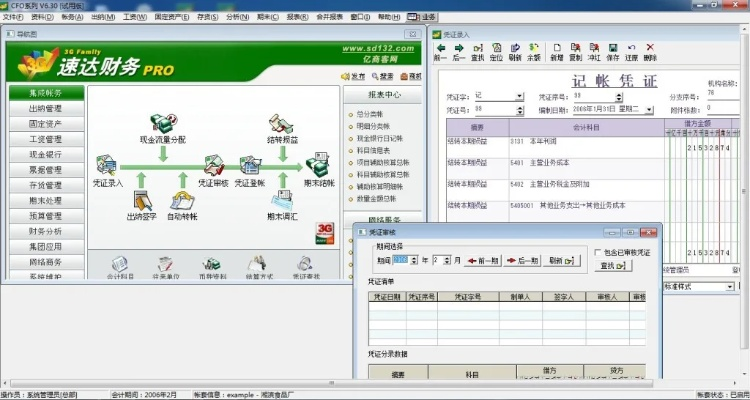Click the 会计科目 icon in bottom row
This screenshot has width=750, height=400.
click(x=120, y=264)
